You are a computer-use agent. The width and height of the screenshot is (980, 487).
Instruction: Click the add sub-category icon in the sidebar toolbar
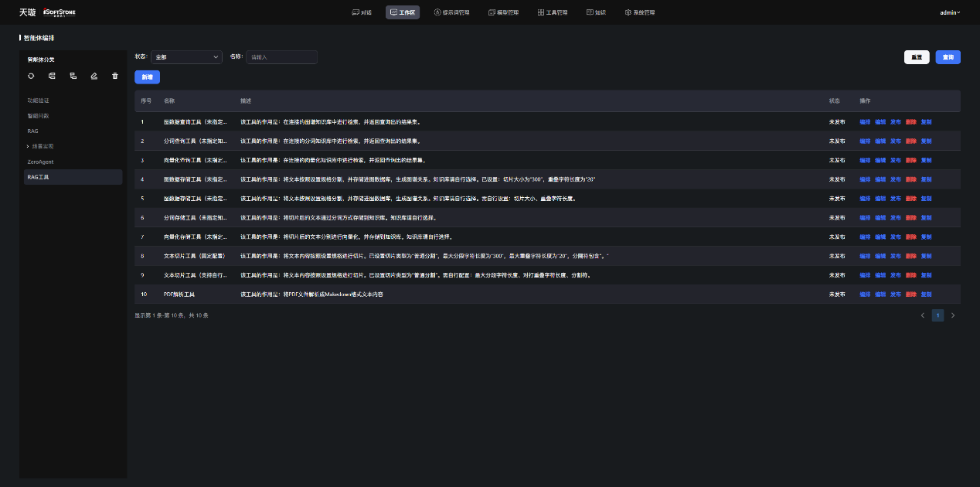pos(73,76)
